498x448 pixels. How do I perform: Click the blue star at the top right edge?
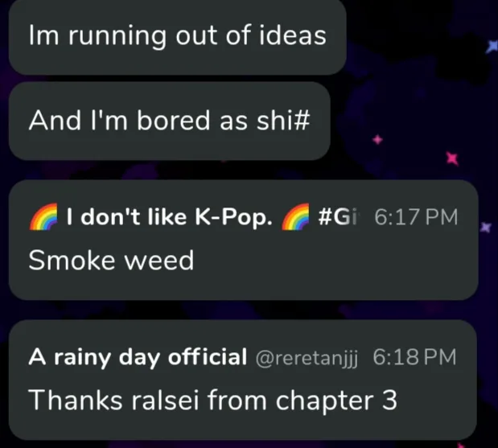click(x=492, y=47)
